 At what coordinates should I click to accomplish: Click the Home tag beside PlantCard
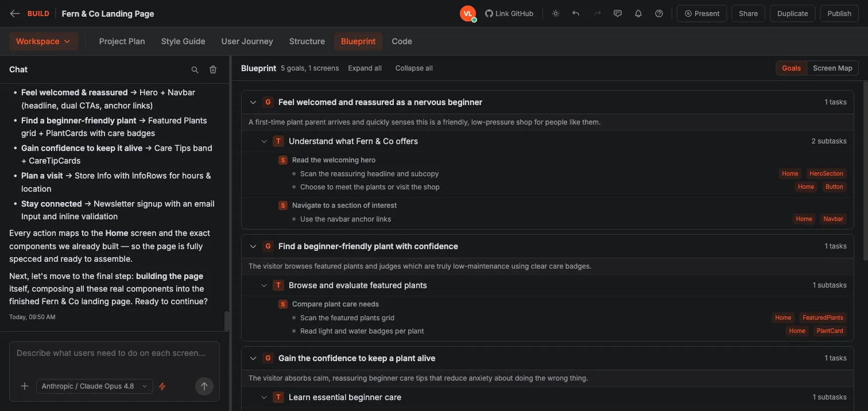797,331
